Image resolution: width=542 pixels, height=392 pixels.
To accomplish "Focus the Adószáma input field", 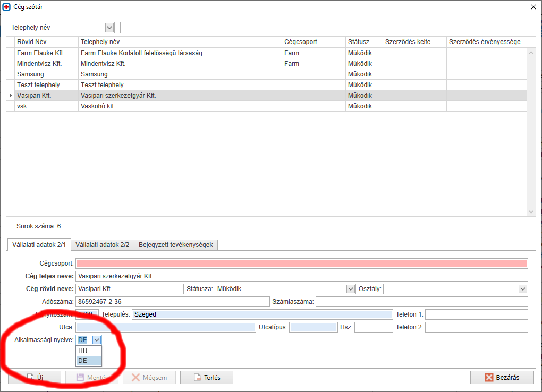I will click(x=173, y=302).
